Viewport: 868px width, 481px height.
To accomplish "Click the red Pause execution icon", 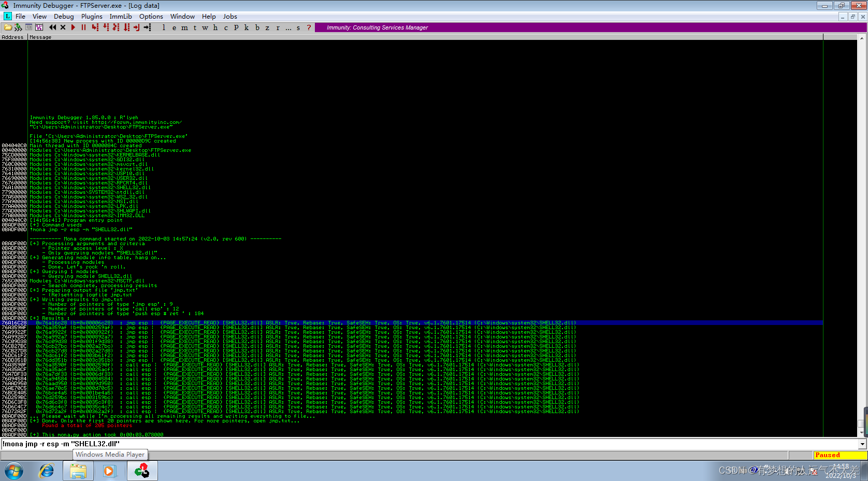I will pyautogui.click(x=83, y=27).
